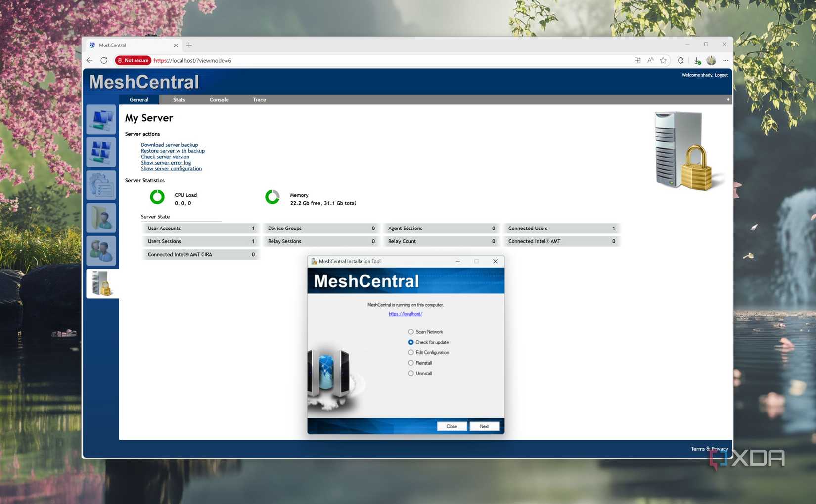Viewport: 816px width, 504px height.
Task: Click the browser refresh icon
Action: (104, 60)
